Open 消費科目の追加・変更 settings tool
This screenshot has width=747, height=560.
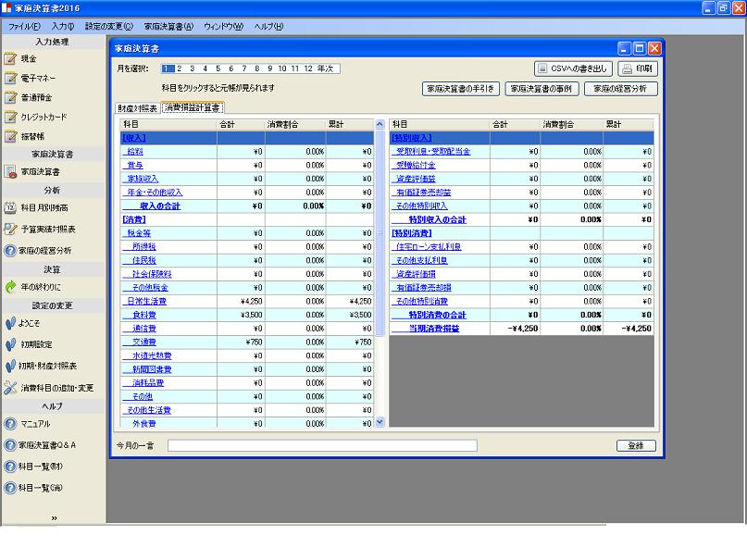[11, 387]
